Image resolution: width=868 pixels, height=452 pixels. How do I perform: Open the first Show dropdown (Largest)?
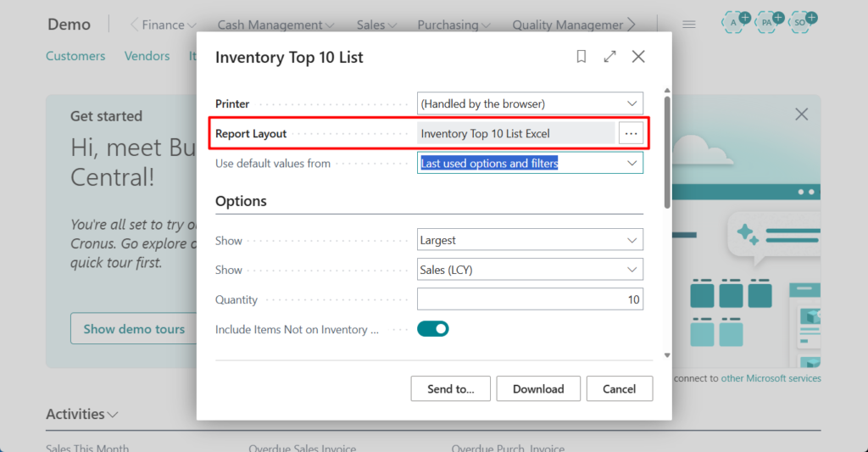coord(530,240)
